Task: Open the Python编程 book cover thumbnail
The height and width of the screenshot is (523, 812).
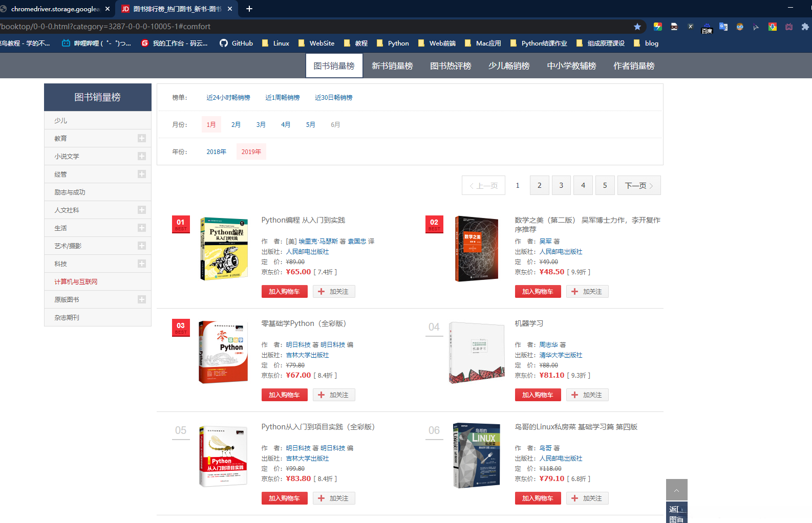Action: click(224, 249)
